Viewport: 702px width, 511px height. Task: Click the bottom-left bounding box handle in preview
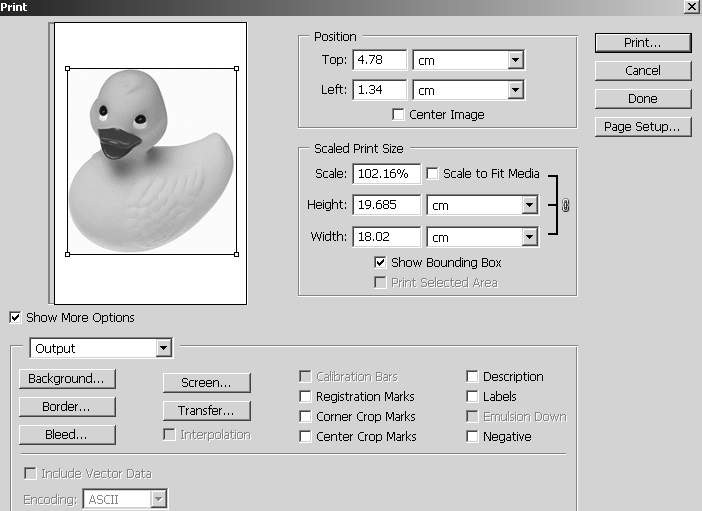[x=68, y=254]
